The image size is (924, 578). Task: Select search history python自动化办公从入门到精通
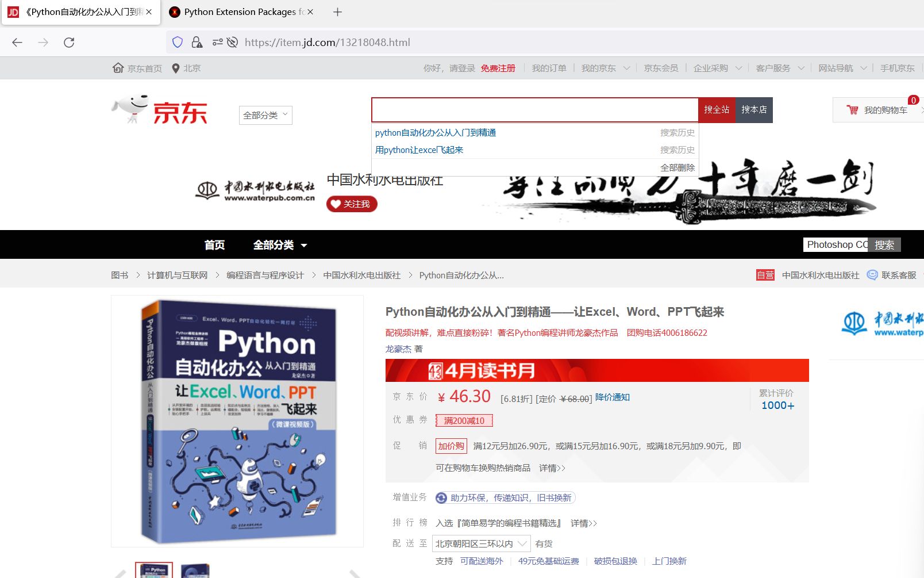tap(436, 132)
